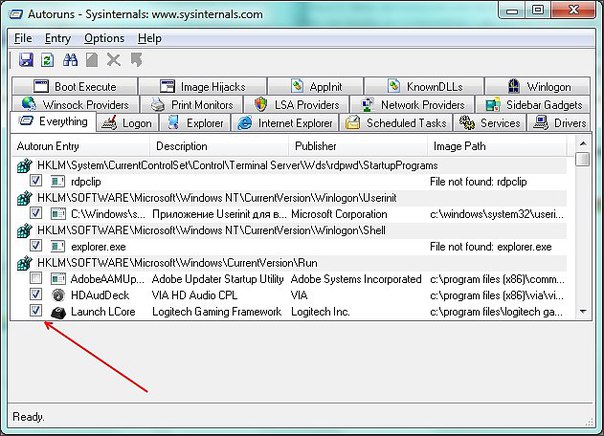
Task: Open the Help menu
Action: point(150,38)
